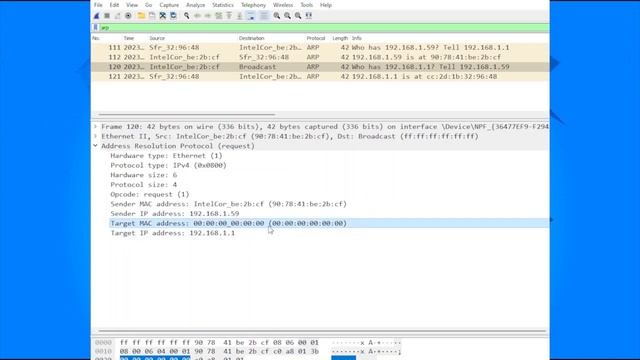Select 'Target IP address: 192.168.1.1' field

tap(173, 233)
